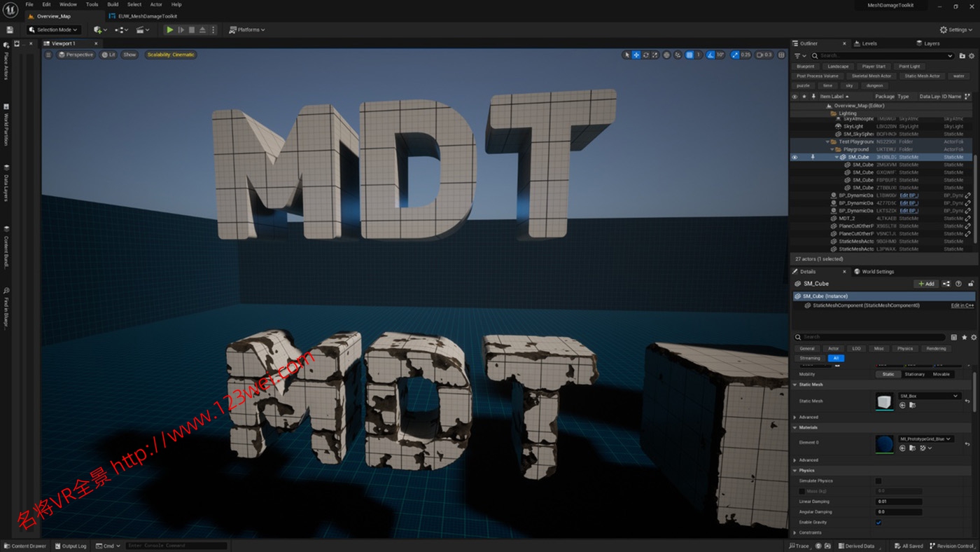
Task: Click the viewport layout icon at far right
Action: [780, 55]
